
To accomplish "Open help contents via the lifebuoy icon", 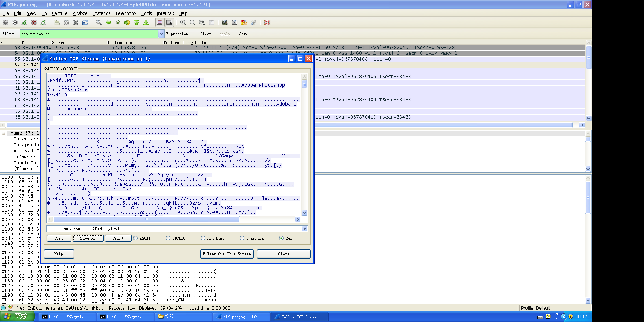I will click(x=267, y=22).
